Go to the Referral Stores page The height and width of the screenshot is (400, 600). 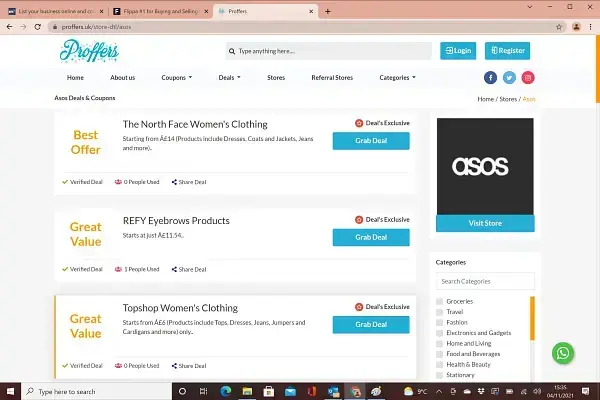(332, 78)
